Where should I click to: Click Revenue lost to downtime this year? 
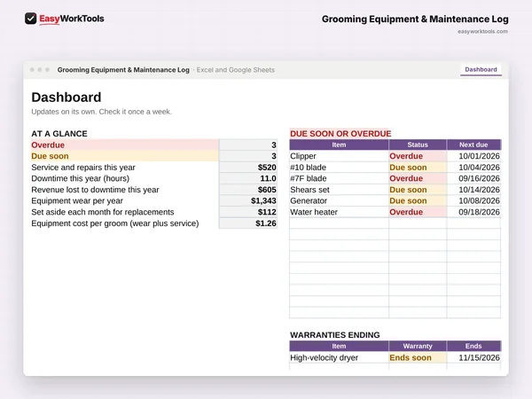[x=95, y=190]
